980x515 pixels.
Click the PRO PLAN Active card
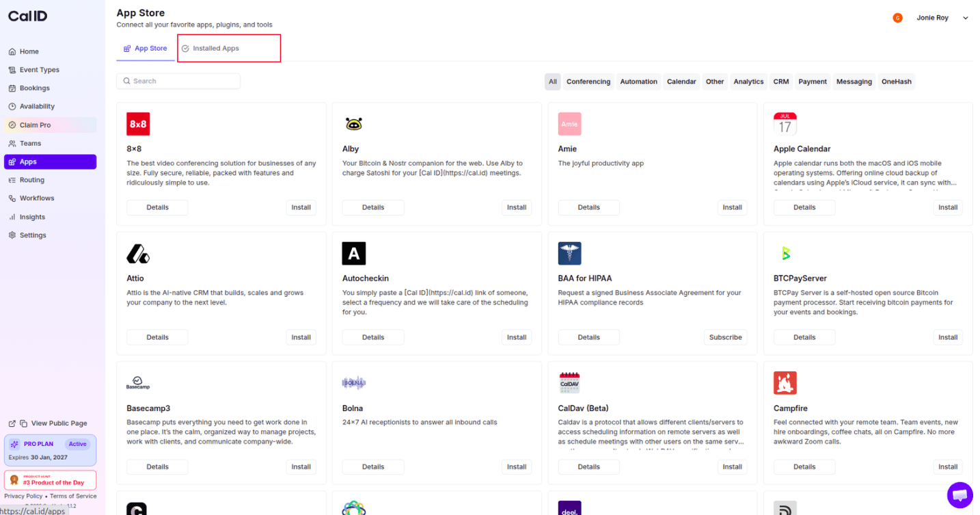[x=50, y=450]
